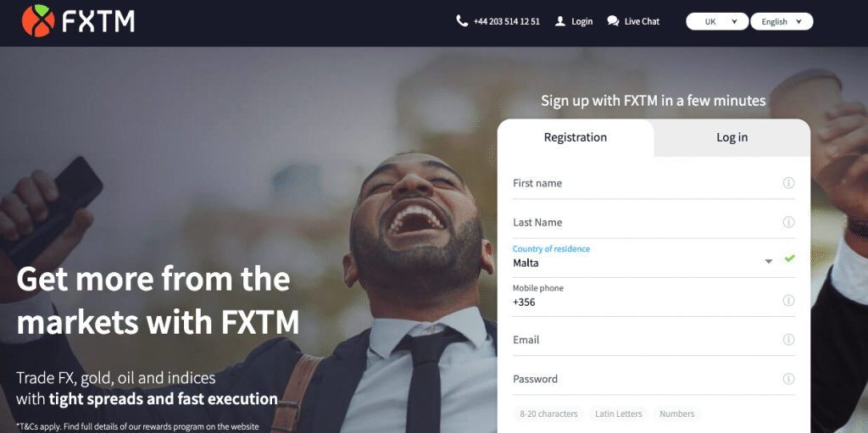The image size is (868, 433).
Task: Open the Login link in header
Action: pyautogui.click(x=581, y=21)
